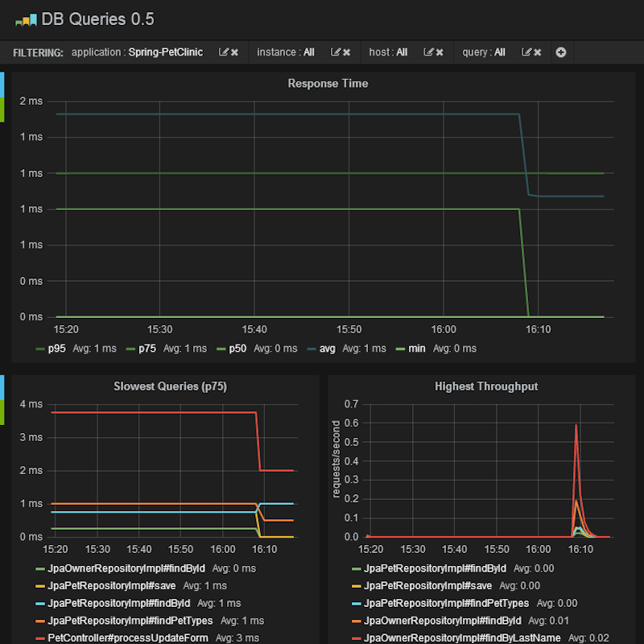Toggle JpaPetRepositoryImpl#findById in Highest Throughput legend
The width and height of the screenshot is (644, 644).
coord(435,568)
